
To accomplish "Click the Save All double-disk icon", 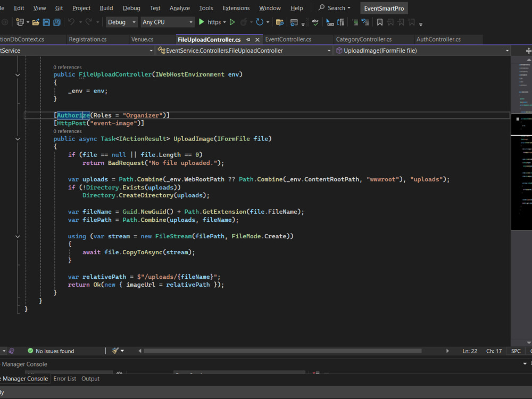I will [x=57, y=22].
